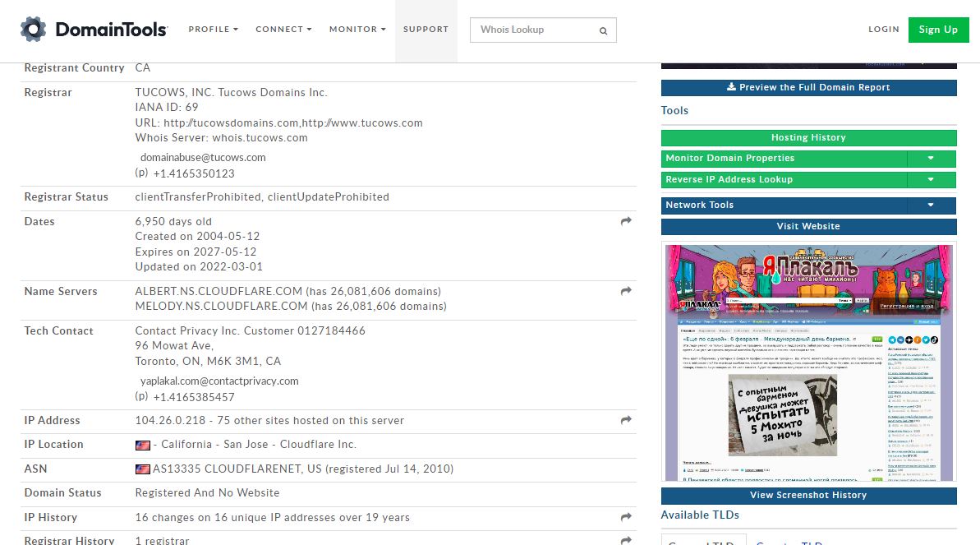This screenshot has height=545, width=980.
Task: Click the US flag icon in the ASN row
Action: coord(142,469)
